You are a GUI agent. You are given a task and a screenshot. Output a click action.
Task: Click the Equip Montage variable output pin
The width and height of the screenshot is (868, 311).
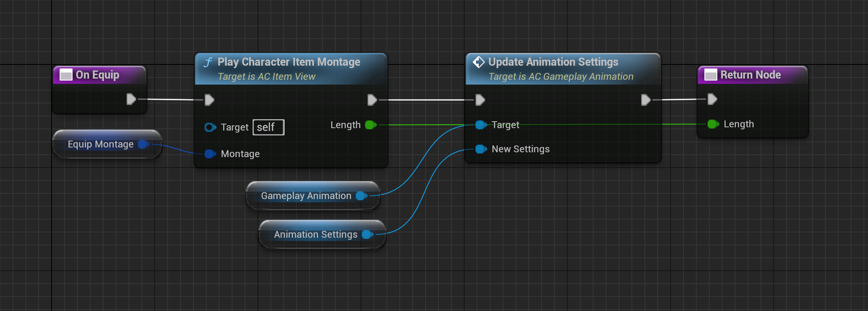[x=143, y=144]
